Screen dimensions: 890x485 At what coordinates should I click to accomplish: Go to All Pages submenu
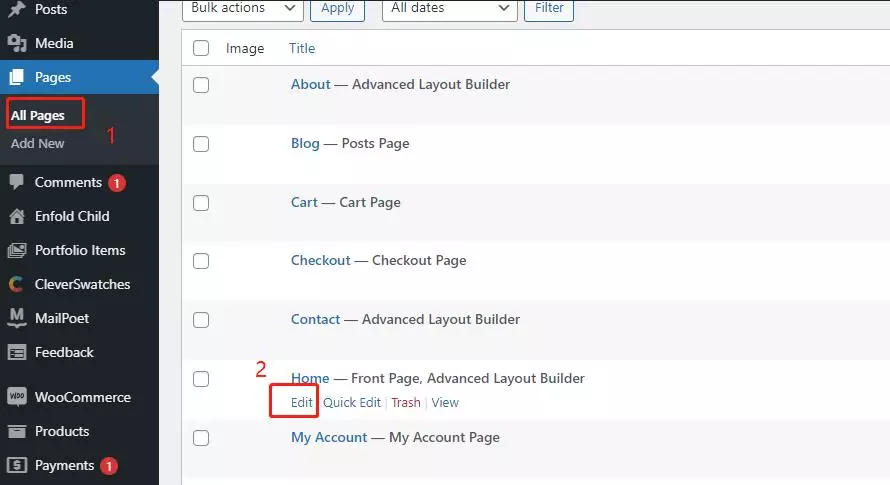pyautogui.click(x=37, y=115)
